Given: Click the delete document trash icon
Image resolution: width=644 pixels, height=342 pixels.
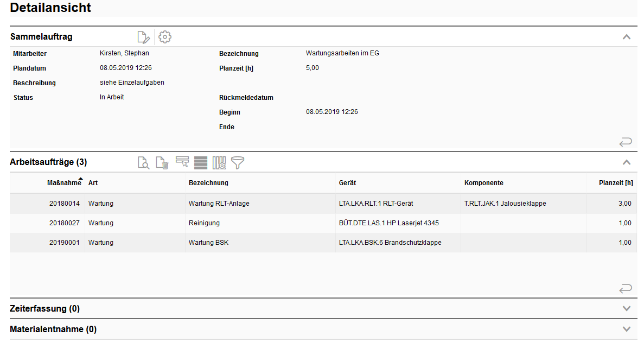Looking at the screenshot, I should click(162, 162).
